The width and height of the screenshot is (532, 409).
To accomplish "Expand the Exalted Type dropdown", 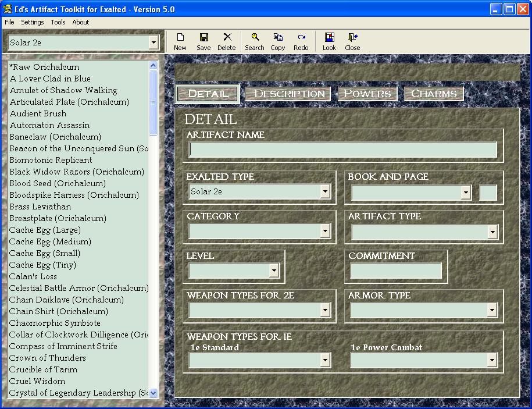I will point(325,191).
